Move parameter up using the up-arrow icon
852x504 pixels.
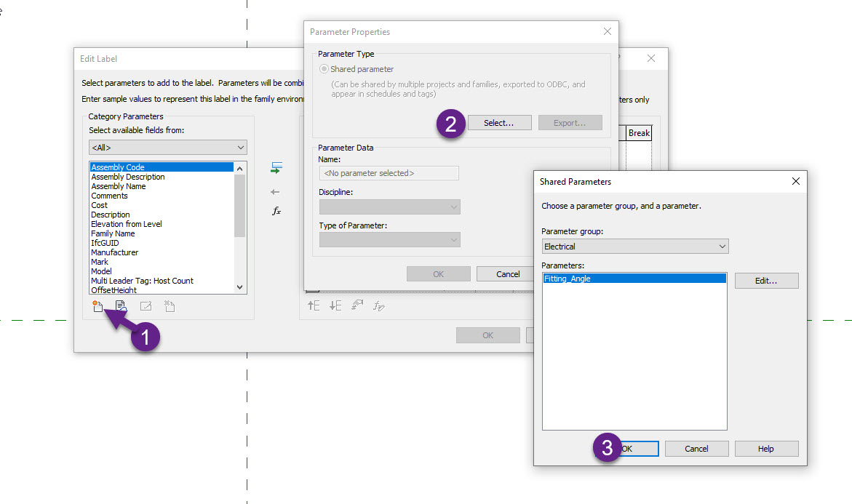click(x=313, y=305)
